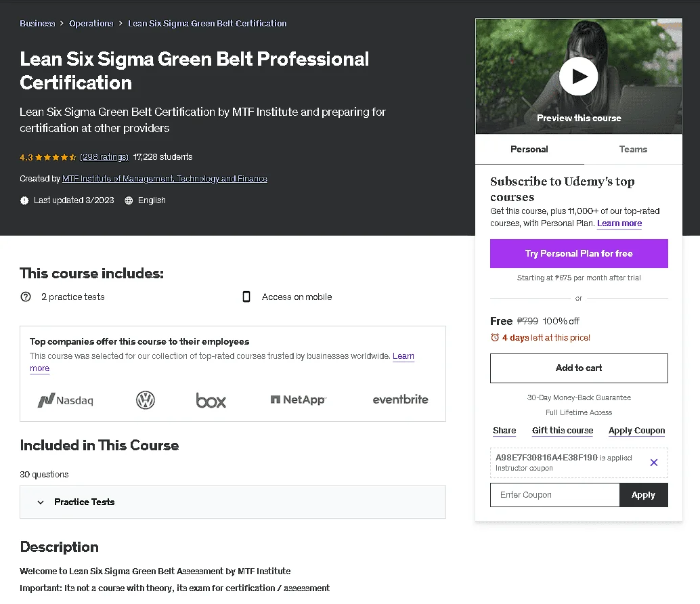Open MTF Institute instructor profile link

point(165,179)
